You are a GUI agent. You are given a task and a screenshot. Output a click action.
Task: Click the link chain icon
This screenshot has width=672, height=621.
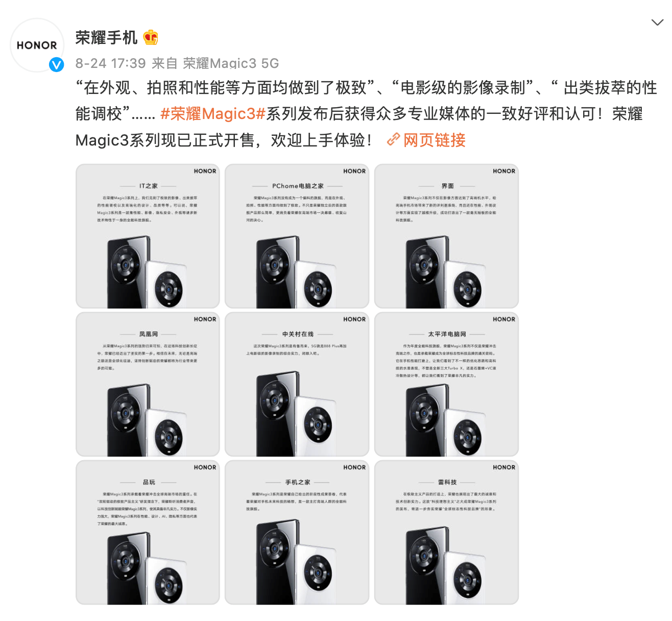point(393,139)
